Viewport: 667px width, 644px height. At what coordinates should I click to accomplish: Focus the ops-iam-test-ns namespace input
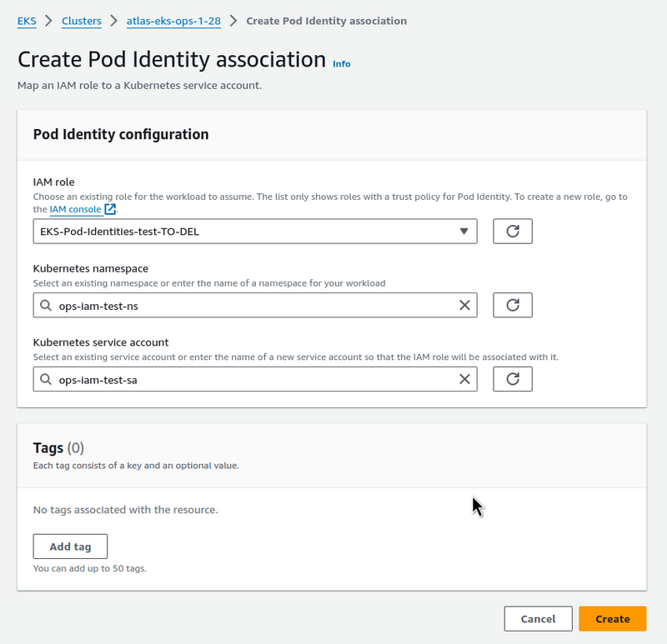[250, 306]
